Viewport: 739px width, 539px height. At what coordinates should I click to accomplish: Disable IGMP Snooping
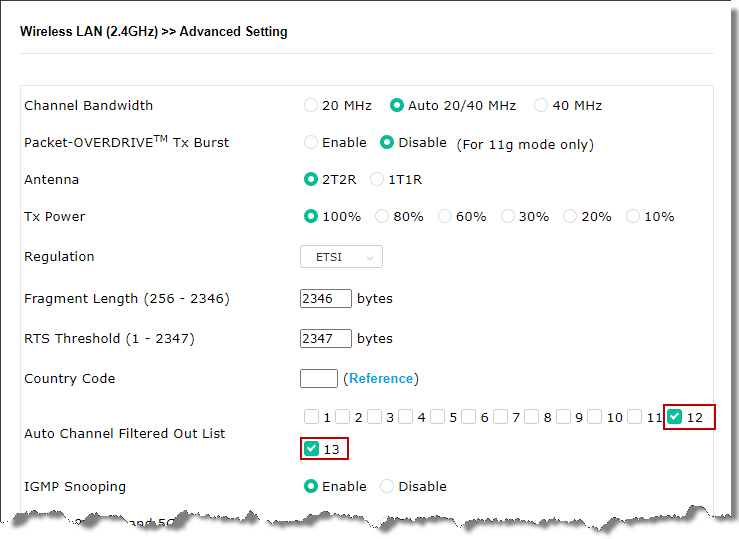click(387, 486)
